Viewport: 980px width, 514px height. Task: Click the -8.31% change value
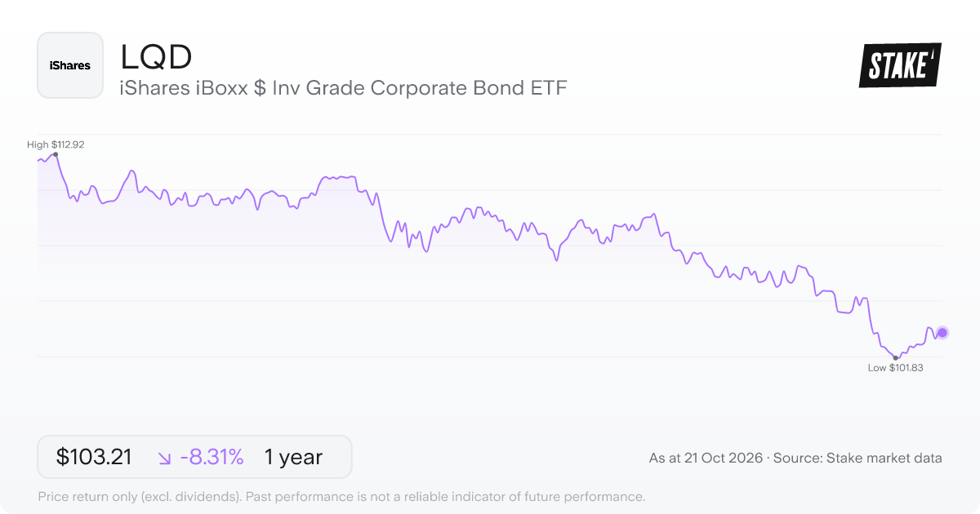212,458
